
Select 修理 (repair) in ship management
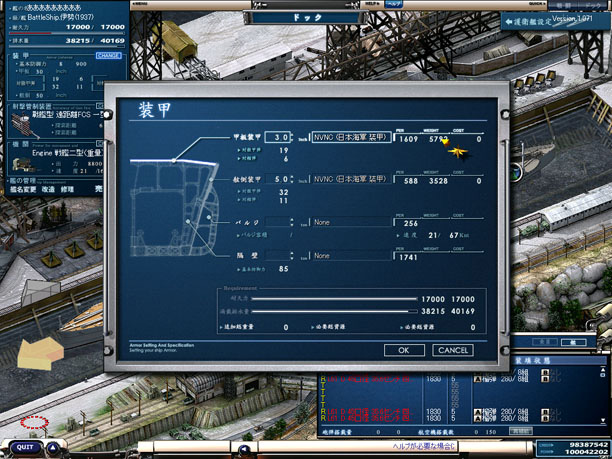click(x=67, y=189)
